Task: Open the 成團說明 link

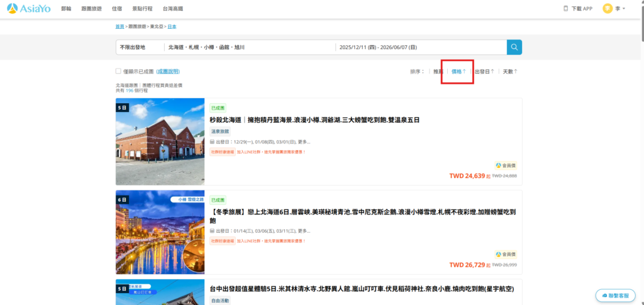Action: [x=168, y=72]
